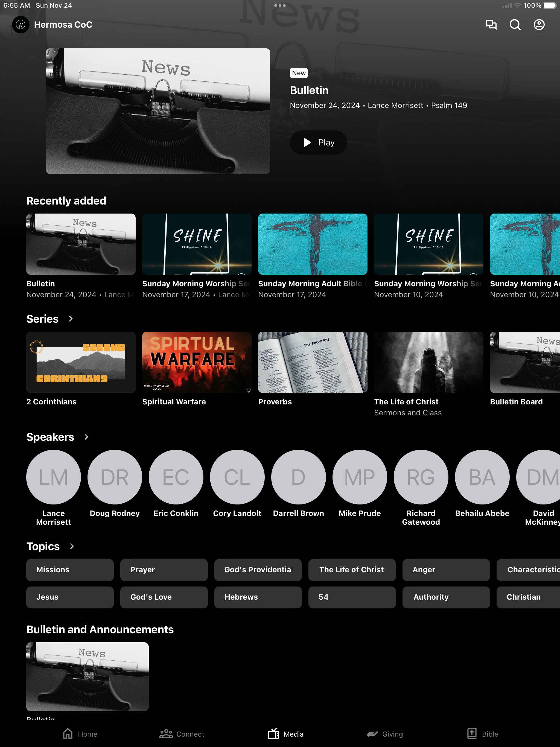This screenshot has height=747, width=560.
Task: Play the Bulletin video
Action: point(318,142)
